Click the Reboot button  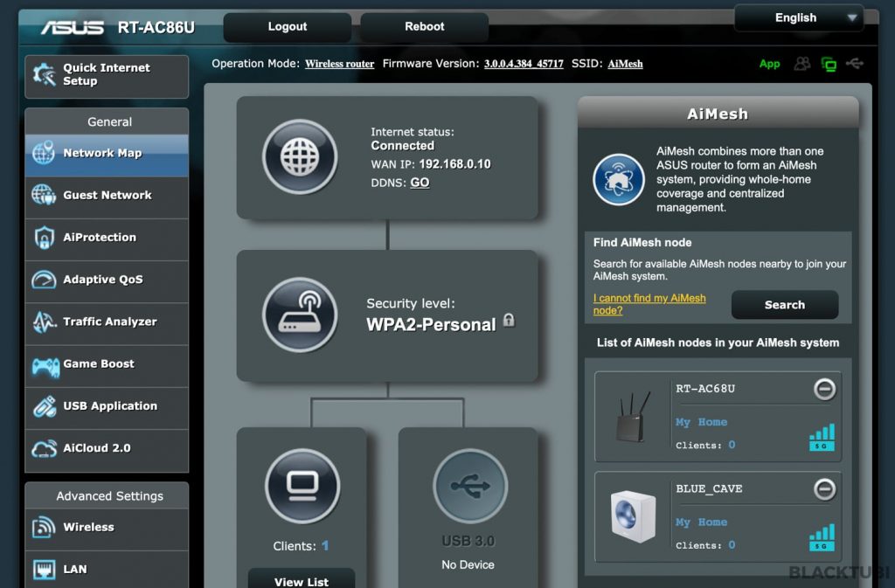pos(424,27)
